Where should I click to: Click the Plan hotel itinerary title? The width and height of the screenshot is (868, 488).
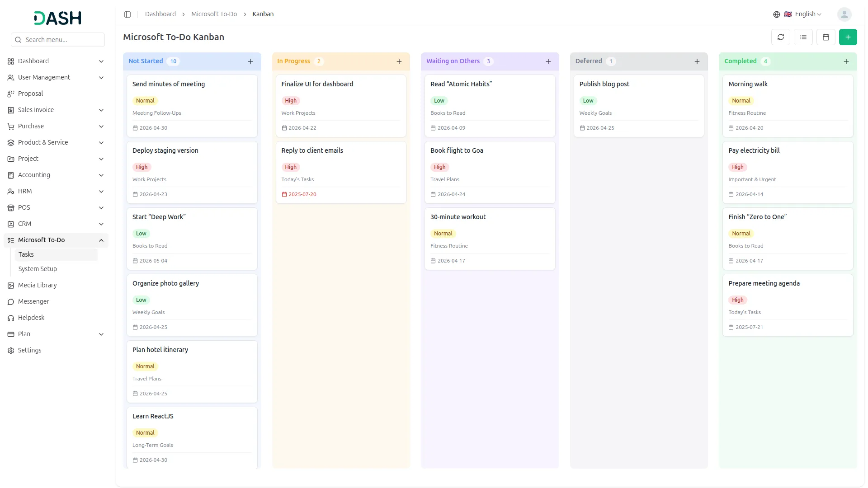click(160, 350)
